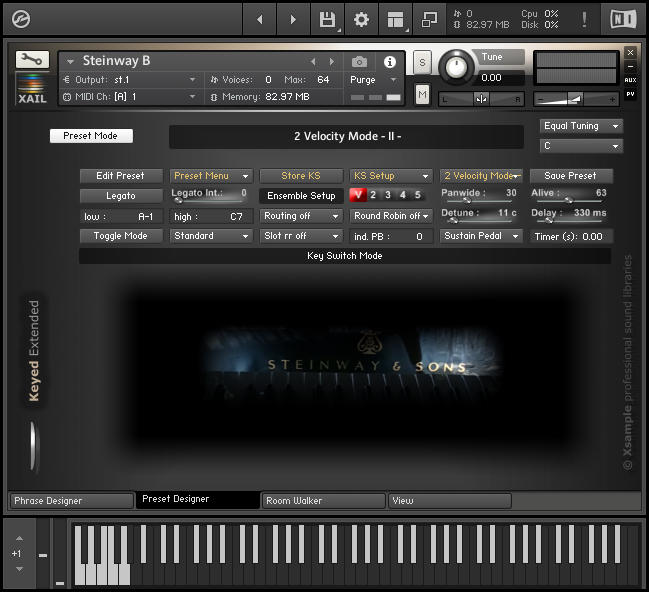The image size is (649, 592).
Task: Toggle the minimized view icon
Action: pyautogui.click(x=429, y=19)
